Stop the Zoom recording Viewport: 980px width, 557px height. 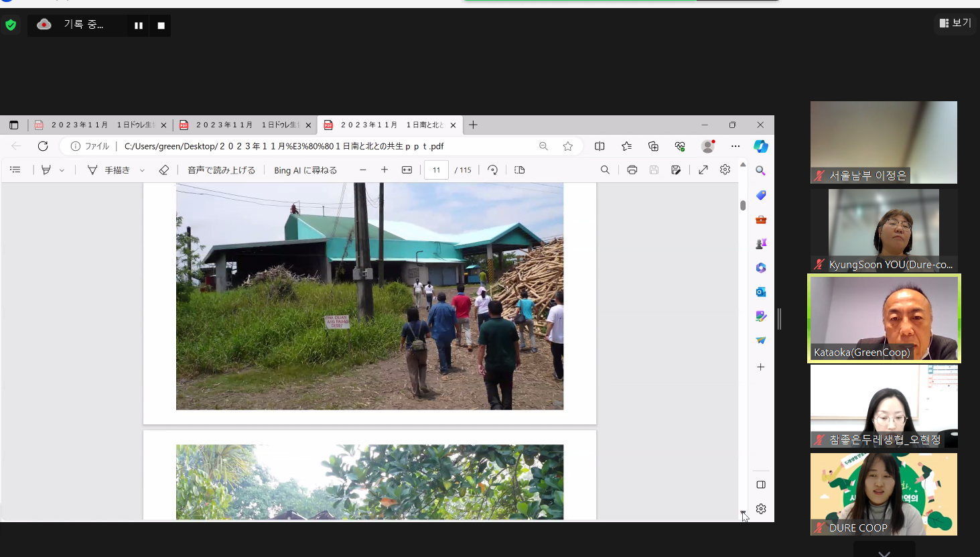(161, 25)
